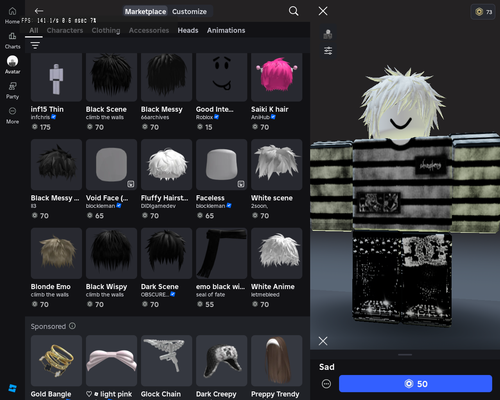Open the emo black scarf thumbnail

point(221,253)
